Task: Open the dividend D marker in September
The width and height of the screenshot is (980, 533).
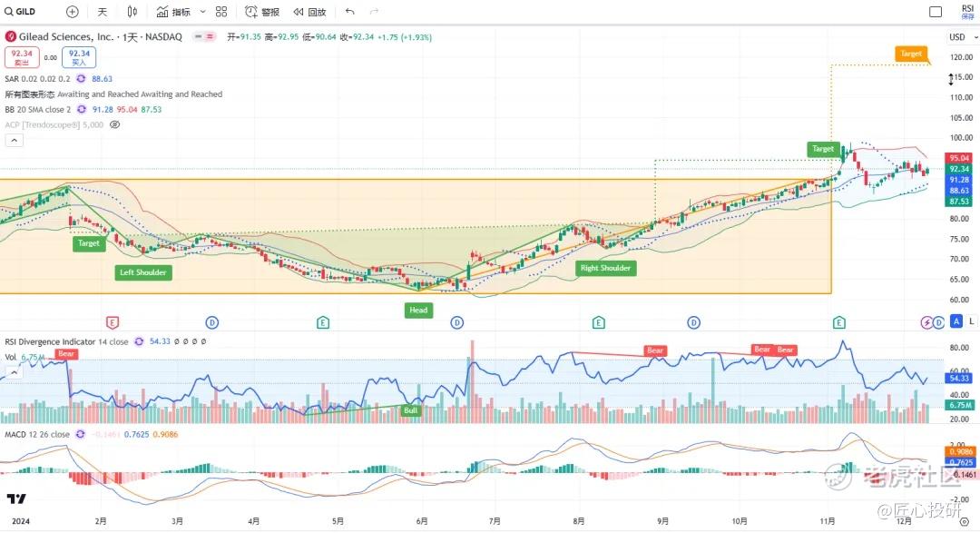Action: tap(694, 323)
